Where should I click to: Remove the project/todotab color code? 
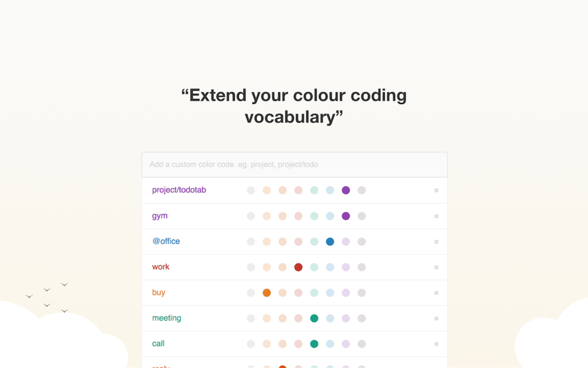click(x=436, y=190)
